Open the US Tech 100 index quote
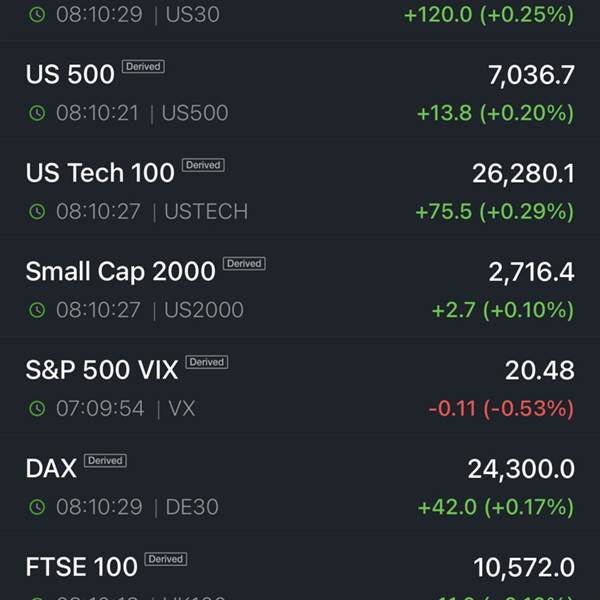The height and width of the screenshot is (600, 600). 100,173
